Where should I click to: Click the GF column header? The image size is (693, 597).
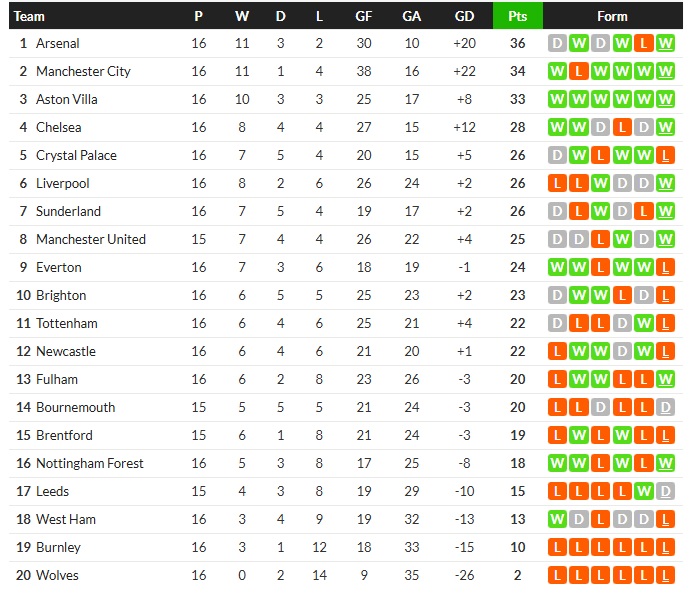click(364, 16)
